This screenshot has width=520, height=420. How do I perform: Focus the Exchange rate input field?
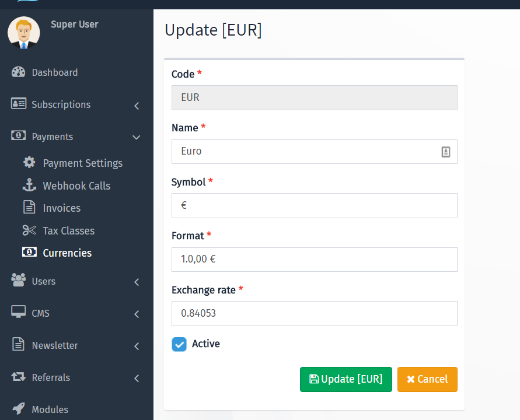315,314
